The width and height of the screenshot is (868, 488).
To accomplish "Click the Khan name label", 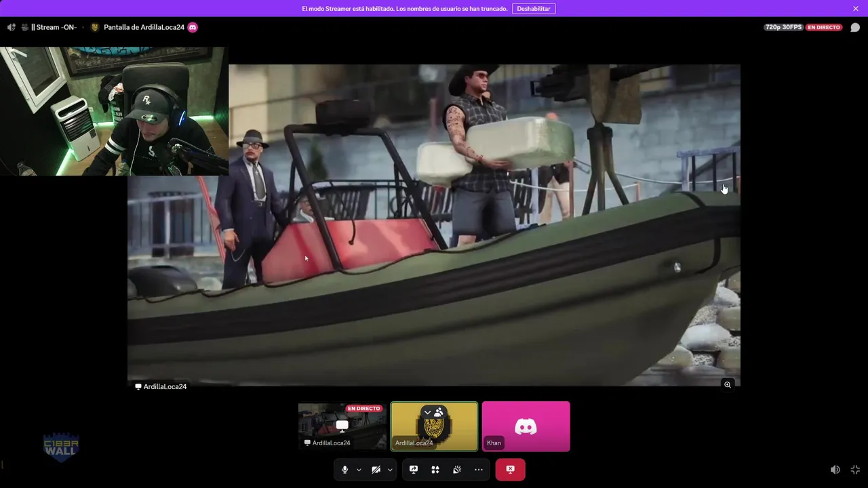I will 494,443.
